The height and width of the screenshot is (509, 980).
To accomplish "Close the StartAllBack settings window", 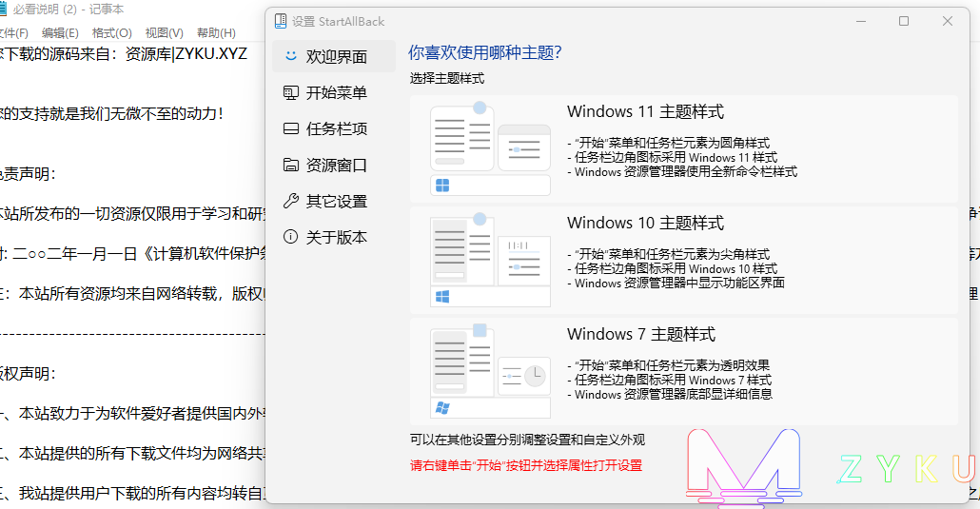I will [948, 21].
